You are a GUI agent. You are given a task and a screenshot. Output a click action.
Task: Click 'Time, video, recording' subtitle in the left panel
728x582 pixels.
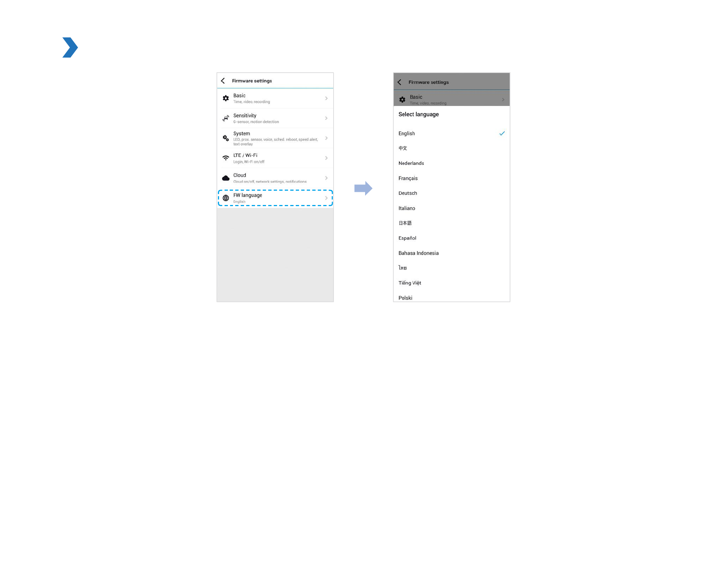(252, 102)
